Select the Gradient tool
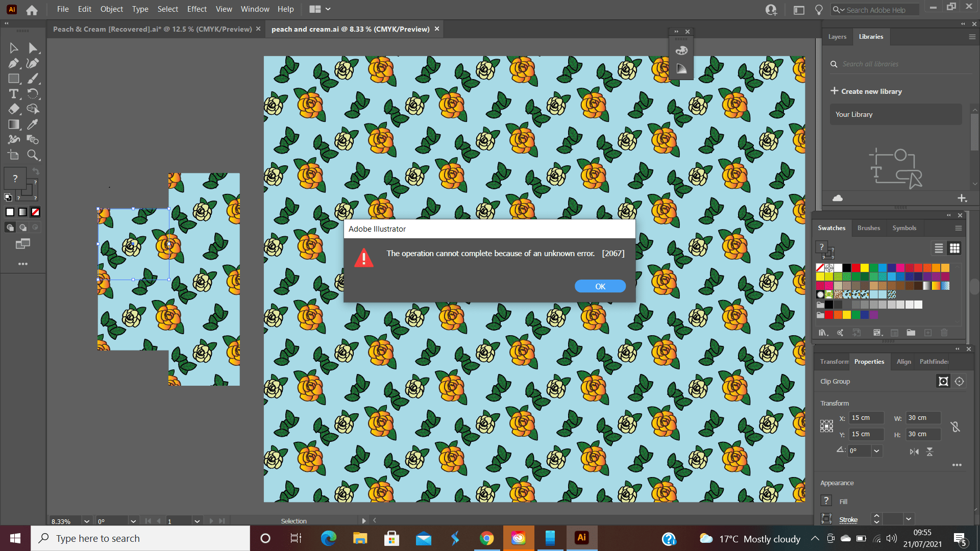 14,124
